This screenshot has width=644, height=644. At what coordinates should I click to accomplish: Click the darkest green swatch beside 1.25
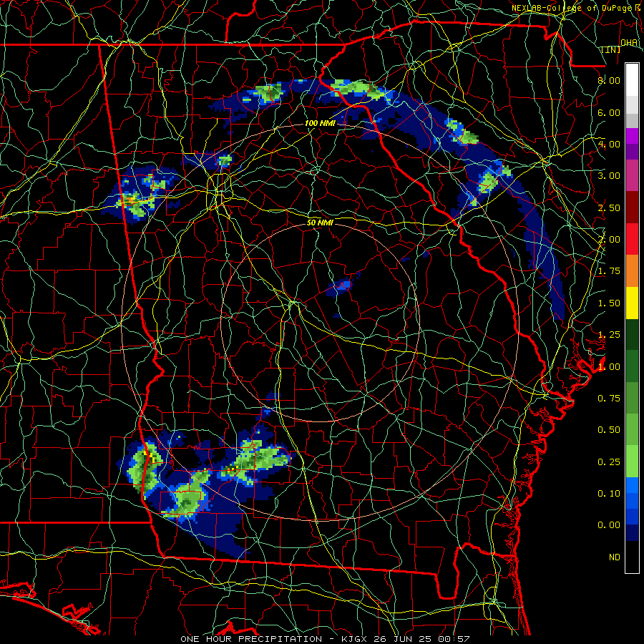tap(632, 334)
